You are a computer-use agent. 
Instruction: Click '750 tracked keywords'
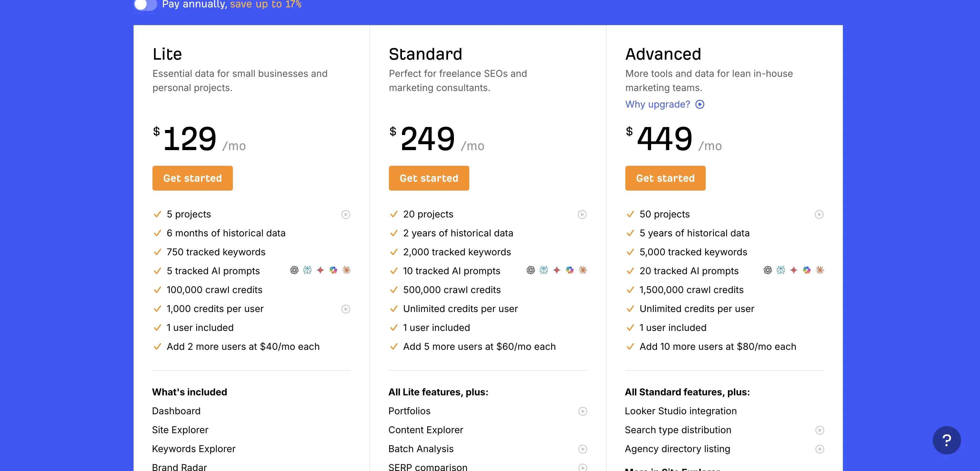216,252
